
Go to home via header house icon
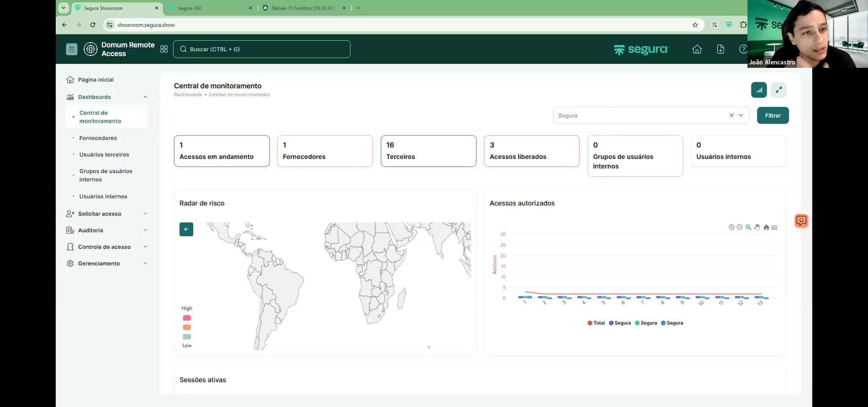697,49
